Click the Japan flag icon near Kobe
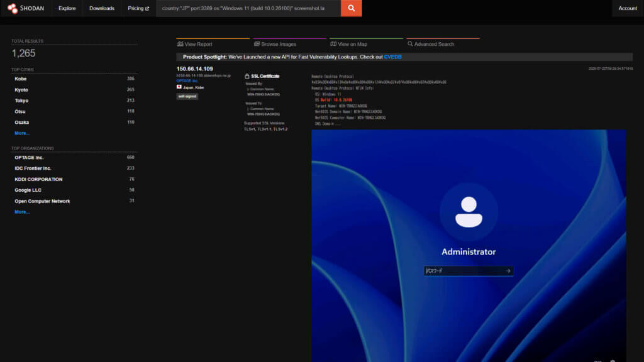The width and height of the screenshot is (644, 362). (x=180, y=88)
